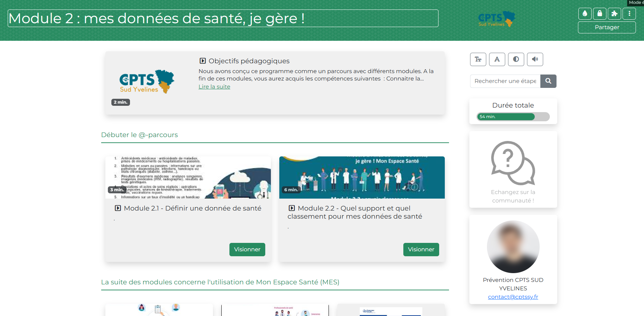Open the Module 2.1 thumbnail image
The width and height of the screenshot is (644, 316).
pos(188,178)
